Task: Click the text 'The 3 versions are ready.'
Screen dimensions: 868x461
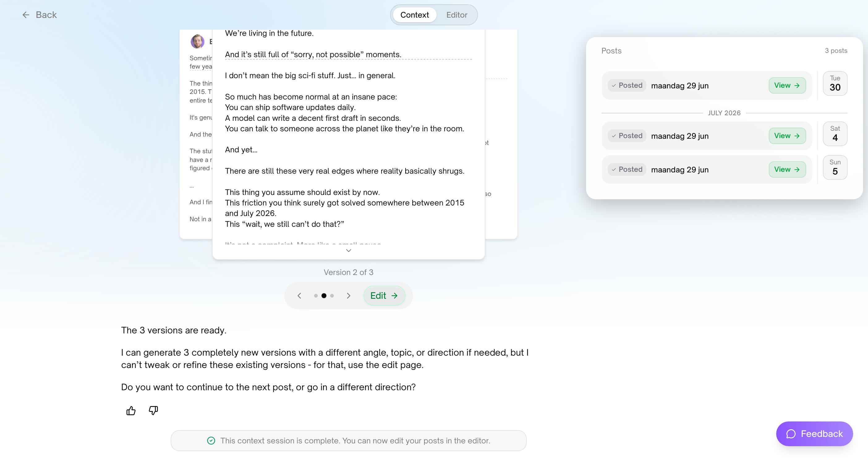Action: click(173, 330)
